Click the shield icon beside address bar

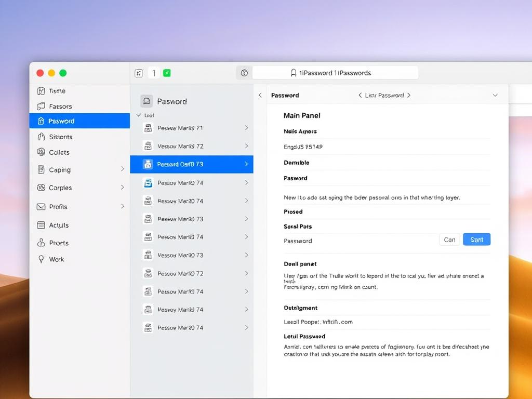[x=244, y=73]
